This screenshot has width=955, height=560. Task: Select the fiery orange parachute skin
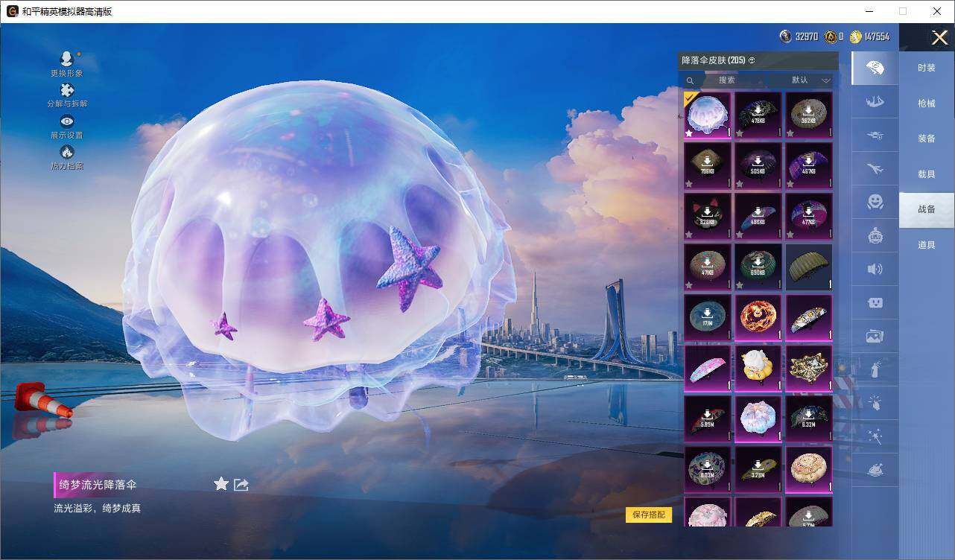[x=758, y=318]
